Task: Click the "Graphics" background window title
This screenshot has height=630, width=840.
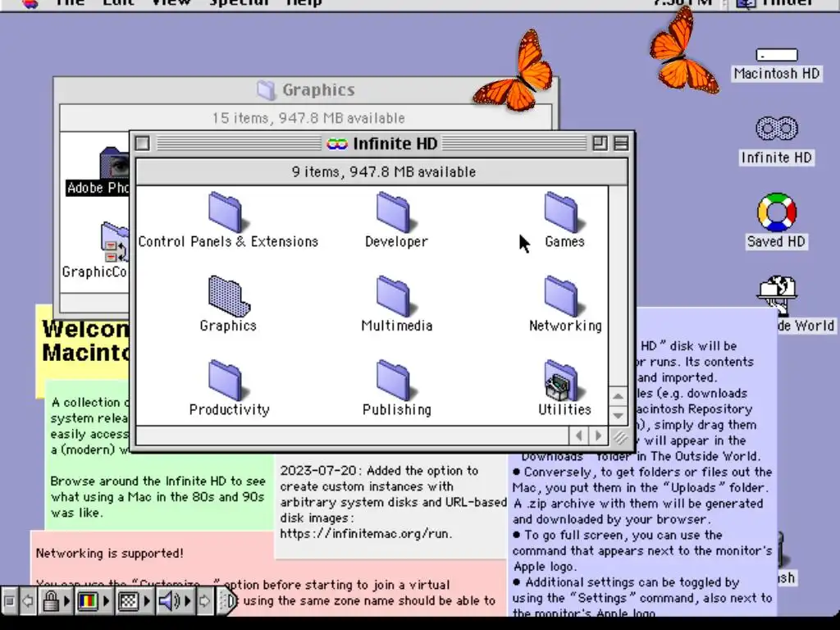Action: tap(319, 90)
